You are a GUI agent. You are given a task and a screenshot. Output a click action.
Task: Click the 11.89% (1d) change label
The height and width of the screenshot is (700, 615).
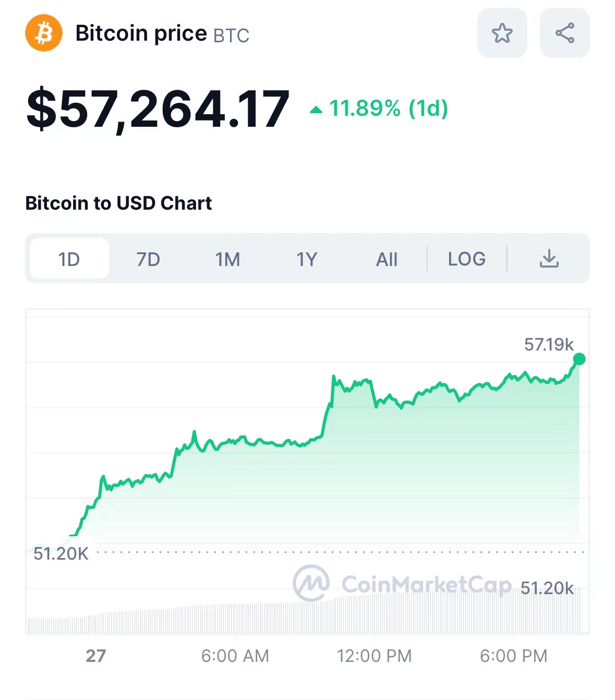388,108
